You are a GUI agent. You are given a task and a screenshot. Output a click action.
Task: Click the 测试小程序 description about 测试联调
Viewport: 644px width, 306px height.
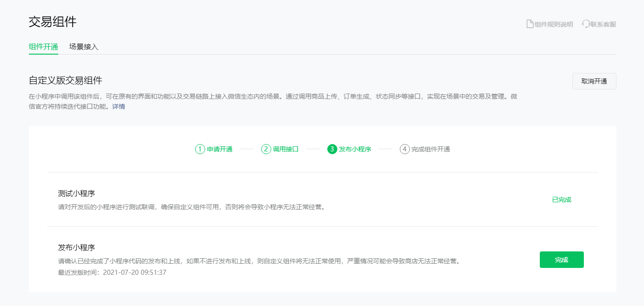(192, 207)
